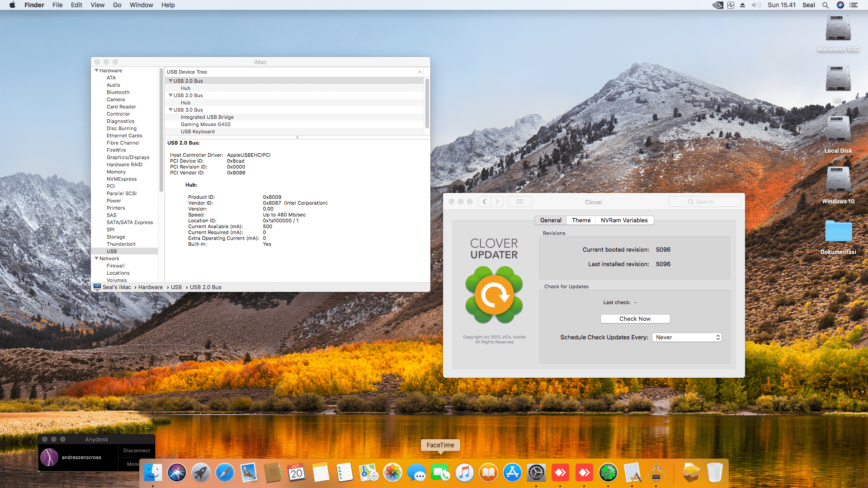
Task: Open the Schedule Check Updates dropdown
Action: coord(687,338)
